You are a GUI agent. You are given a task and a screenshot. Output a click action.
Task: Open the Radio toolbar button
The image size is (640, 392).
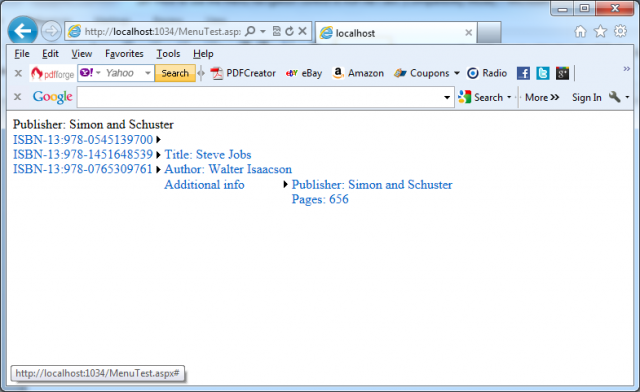coord(487,73)
